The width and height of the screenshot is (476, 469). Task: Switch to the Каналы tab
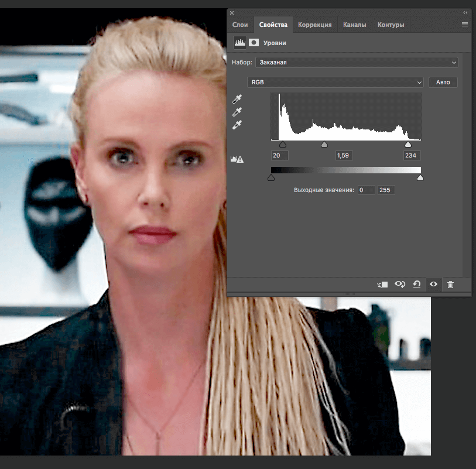pos(354,25)
